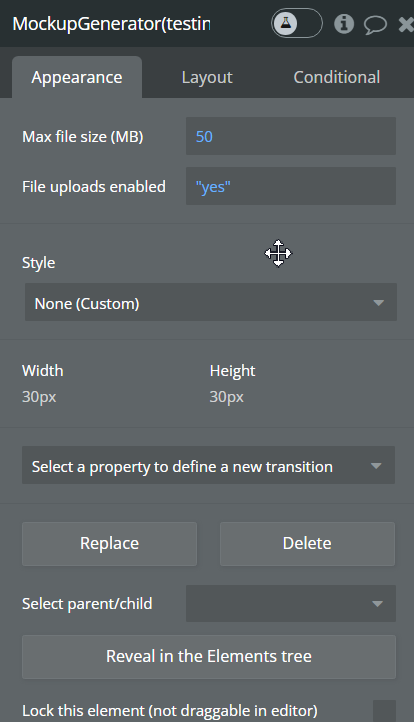
Task: Open the Conditional tab
Action: coord(337,77)
